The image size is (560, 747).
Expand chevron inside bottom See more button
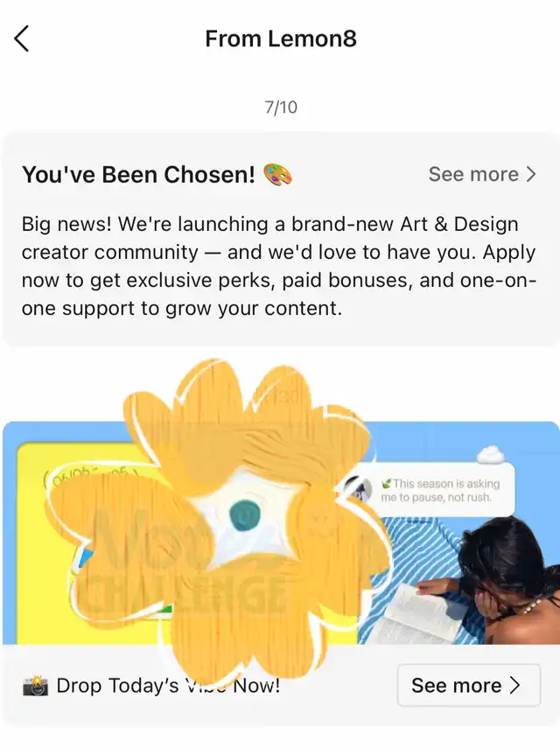(x=514, y=686)
